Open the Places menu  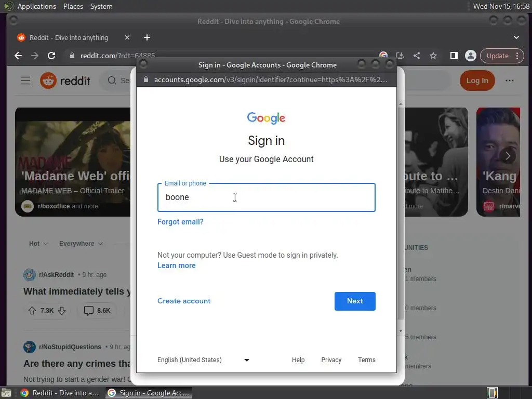click(73, 6)
